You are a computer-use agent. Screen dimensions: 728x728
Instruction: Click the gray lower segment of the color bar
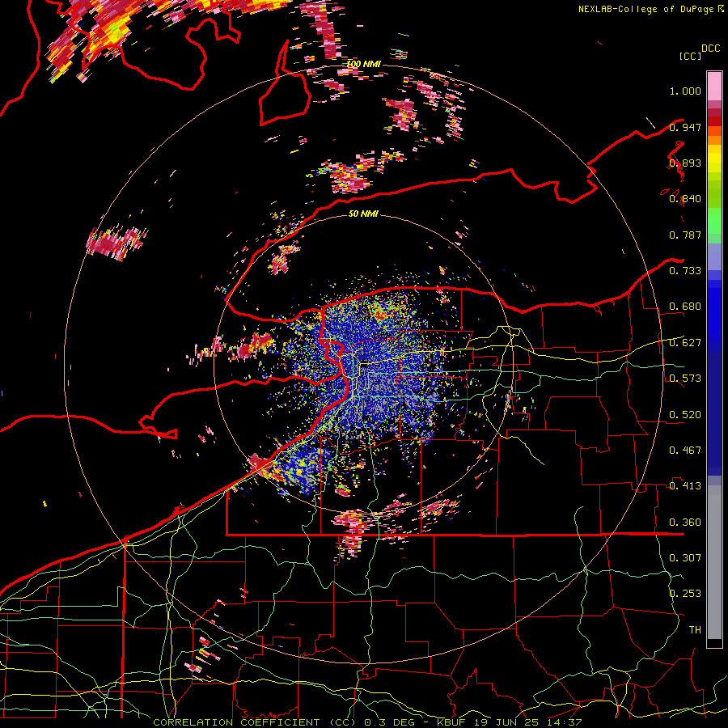point(714,562)
